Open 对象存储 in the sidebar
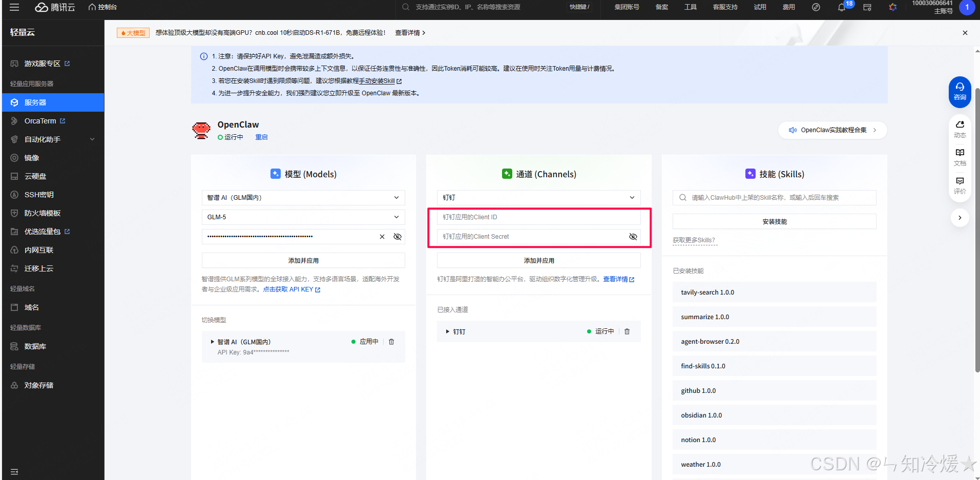This screenshot has height=480, width=980. tap(39, 385)
